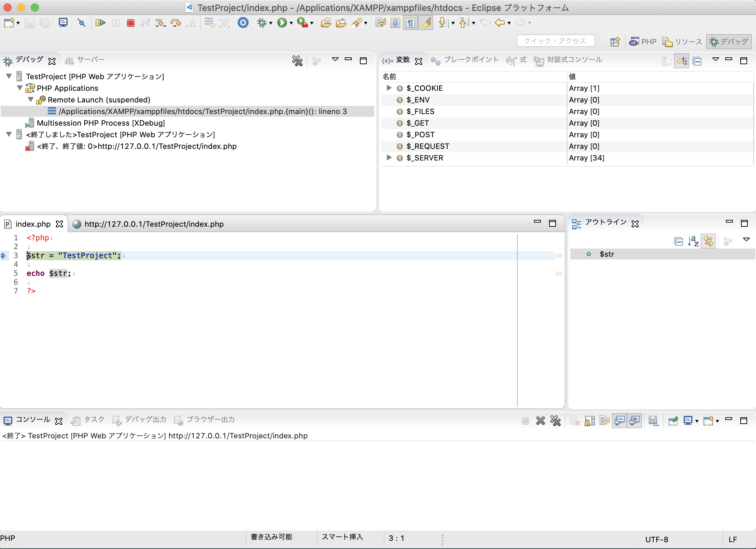Click Skip All Breakpoints icon
The height and width of the screenshot is (549, 756).
click(81, 23)
